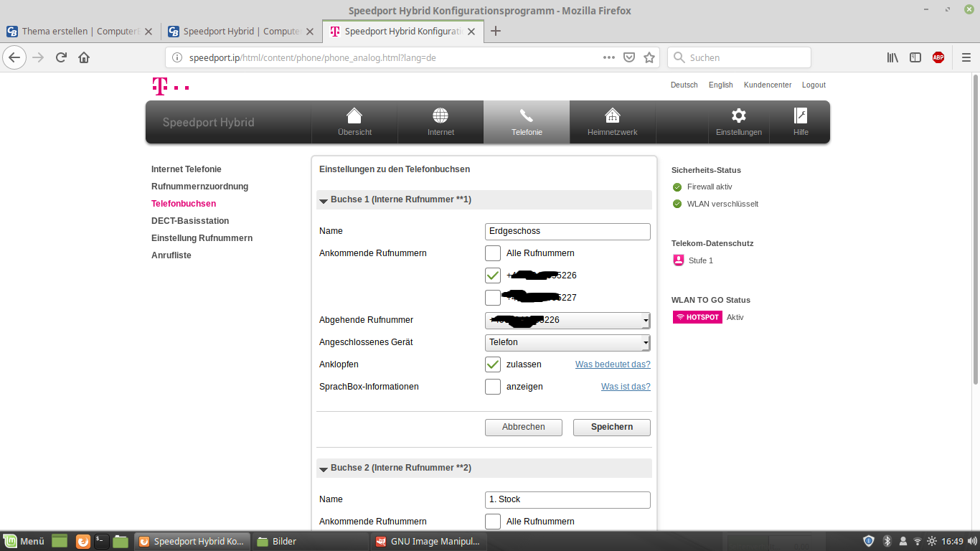Click the security shield tray icon

click(869, 541)
